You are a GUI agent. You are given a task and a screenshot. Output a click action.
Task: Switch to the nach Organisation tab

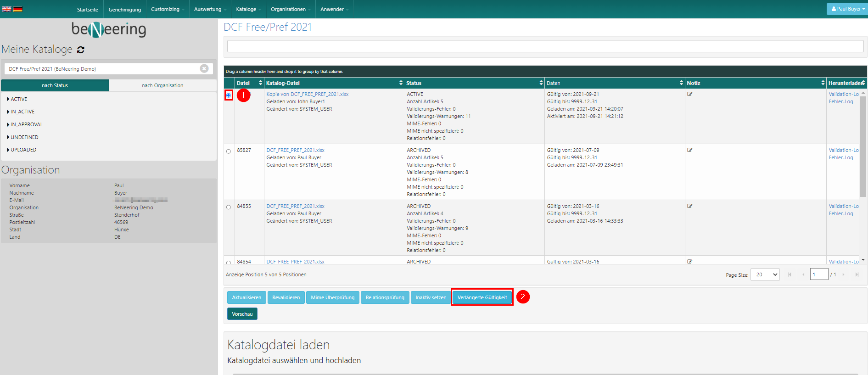(x=162, y=85)
